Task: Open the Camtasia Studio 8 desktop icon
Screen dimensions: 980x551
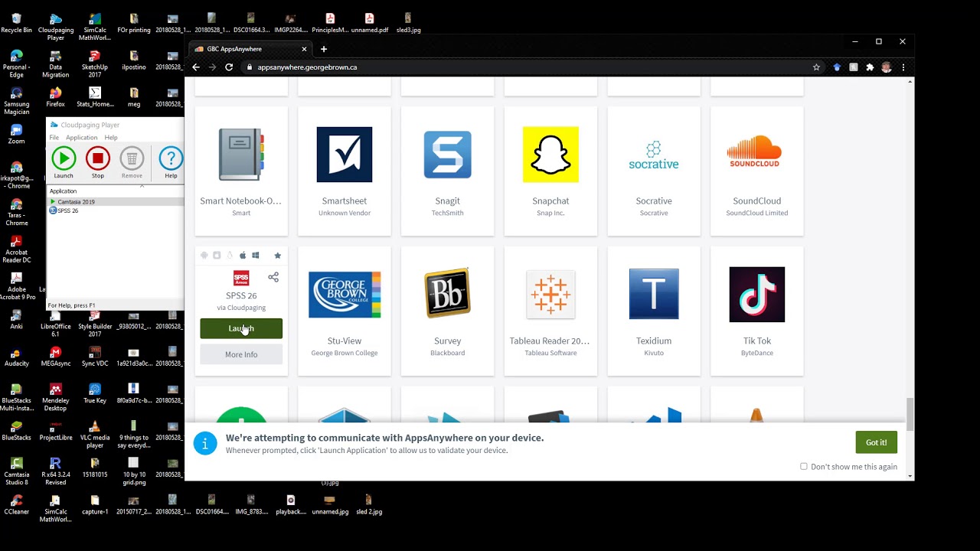Action: 16,470
